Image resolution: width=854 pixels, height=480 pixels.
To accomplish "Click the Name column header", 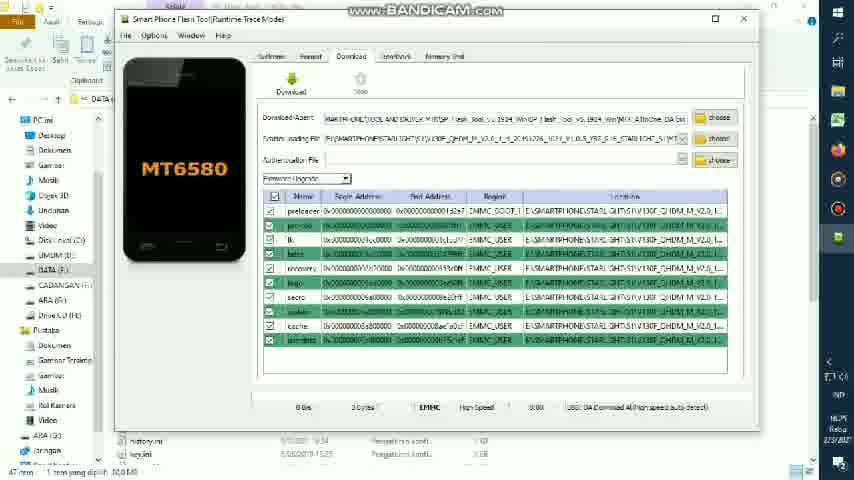I will point(303,197).
